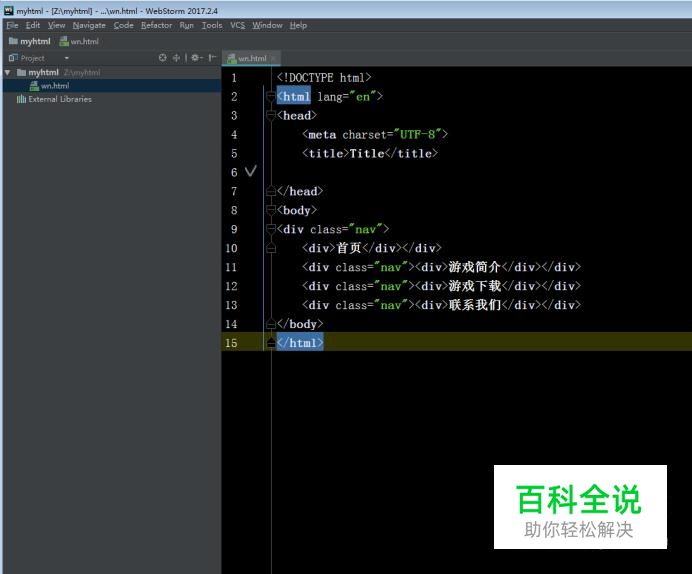Collapse the div nav fold on line 9

point(271,229)
